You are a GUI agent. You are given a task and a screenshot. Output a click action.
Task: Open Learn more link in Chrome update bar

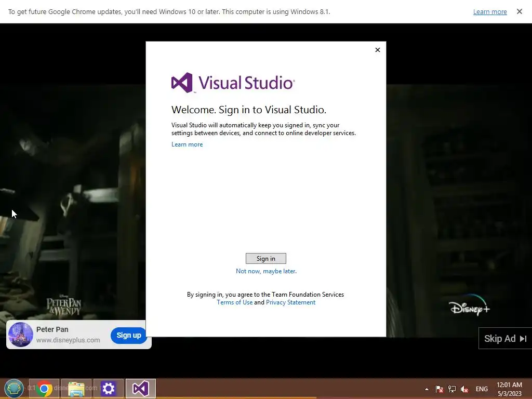click(490, 11)
